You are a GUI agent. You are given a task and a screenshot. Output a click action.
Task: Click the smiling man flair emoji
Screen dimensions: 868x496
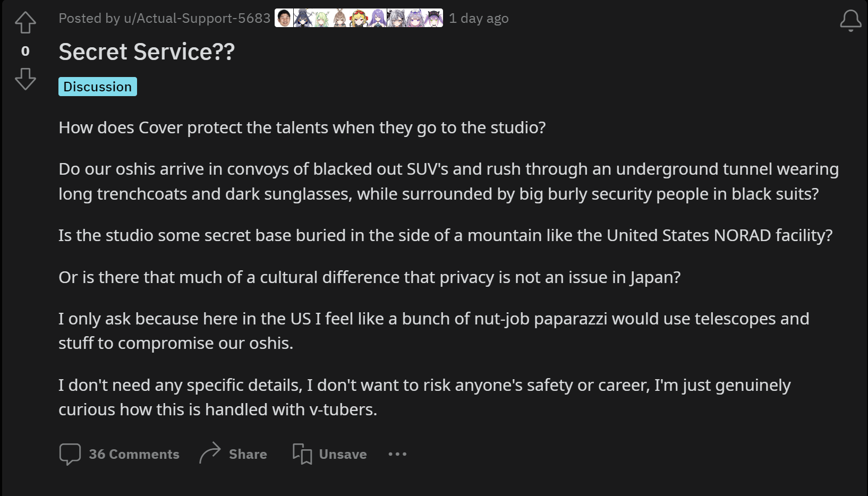coord(284,18)
